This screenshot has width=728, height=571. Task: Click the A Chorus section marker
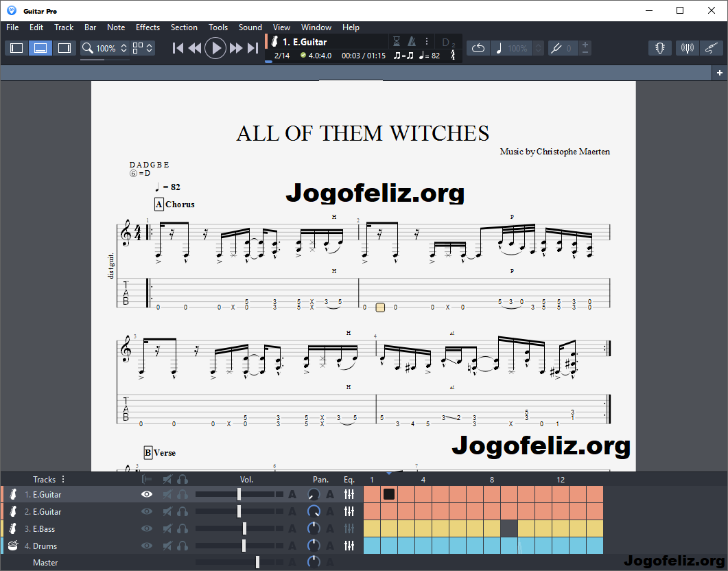[x=174, y=205]
